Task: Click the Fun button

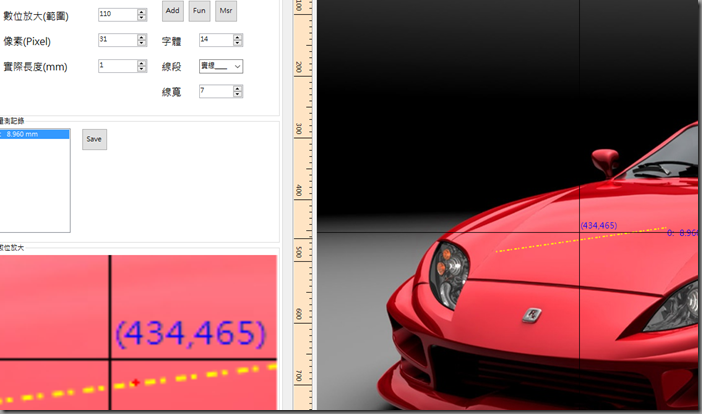Action: point(199,11)
